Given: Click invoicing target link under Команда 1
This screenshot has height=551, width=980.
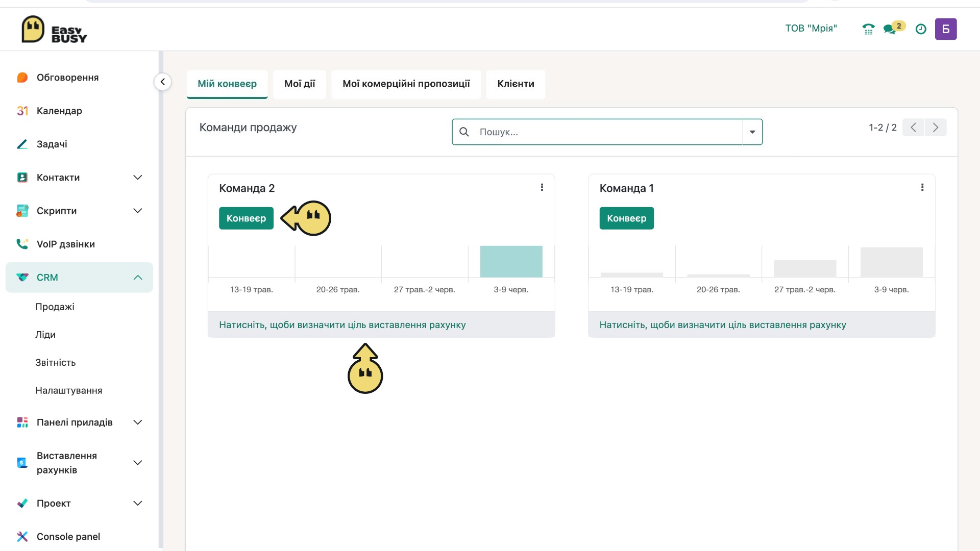Looking at the screenshot, I should coord(723,325).
